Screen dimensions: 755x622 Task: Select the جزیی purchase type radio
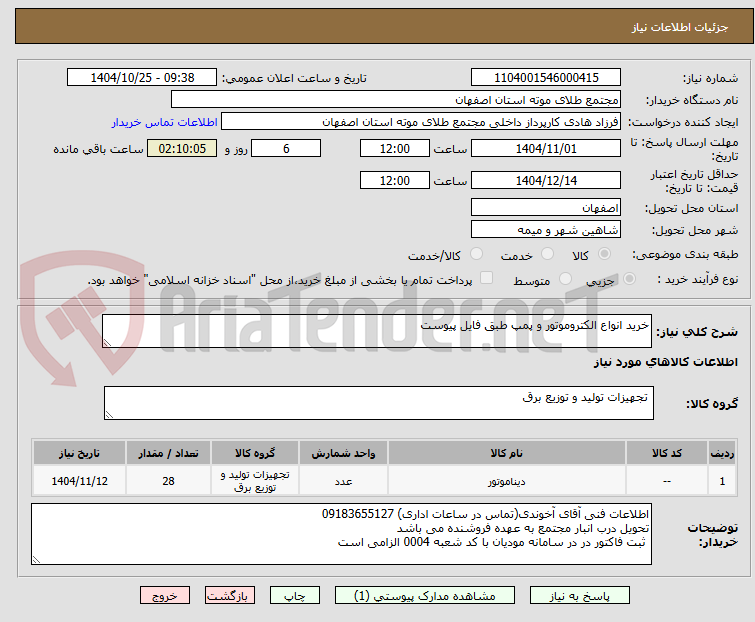coord(629,279)
